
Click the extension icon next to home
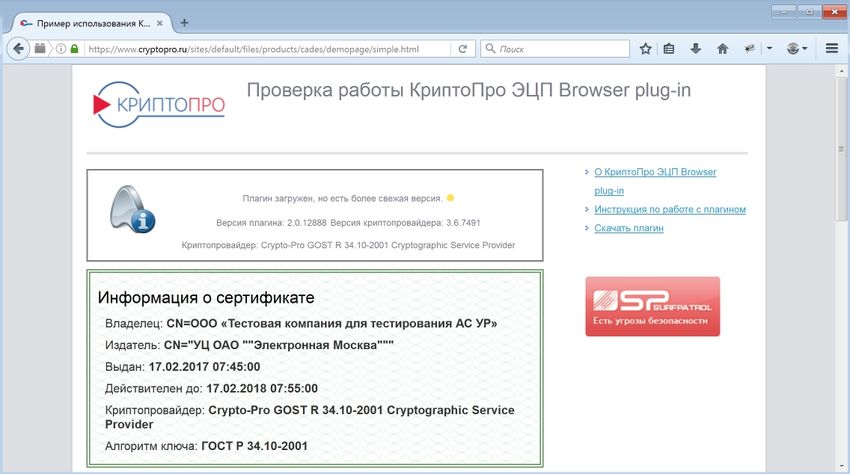(750, 49)
